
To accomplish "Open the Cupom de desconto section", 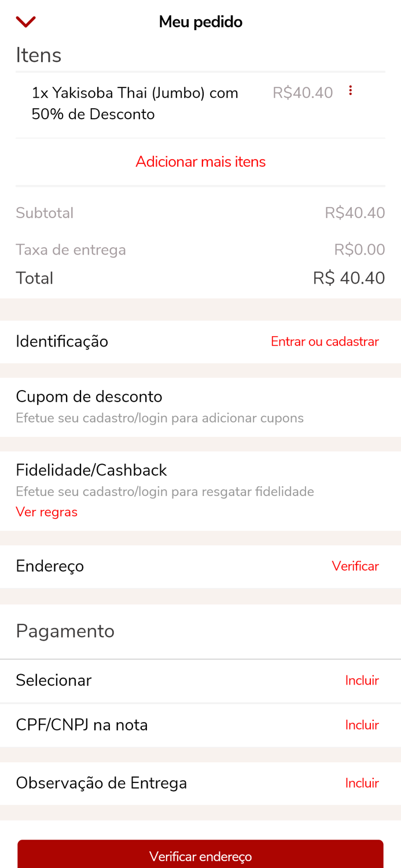I will (x=89, y=396).
